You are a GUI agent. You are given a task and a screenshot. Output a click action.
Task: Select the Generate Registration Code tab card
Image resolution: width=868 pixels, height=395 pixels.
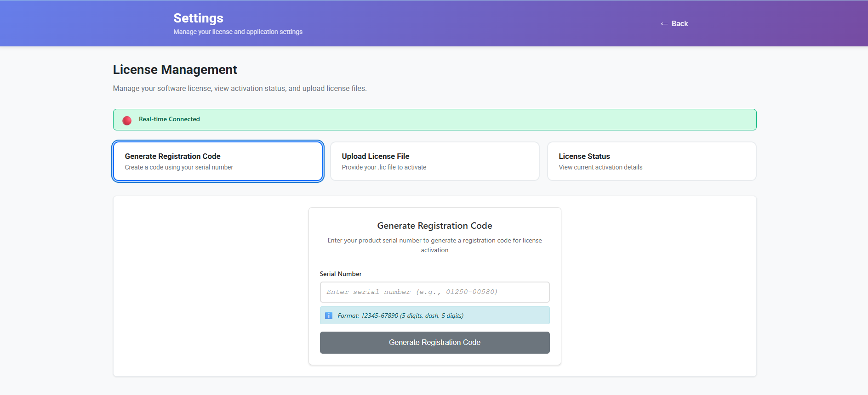point(217,161)
